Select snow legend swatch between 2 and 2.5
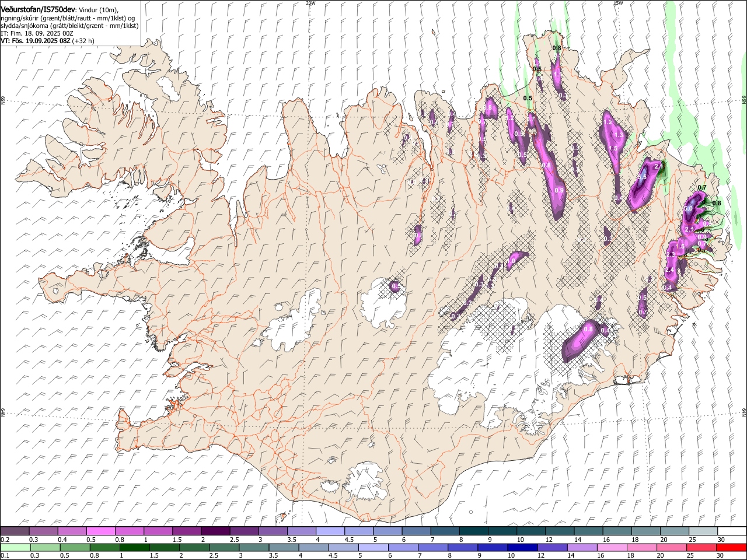 (215, 531)
